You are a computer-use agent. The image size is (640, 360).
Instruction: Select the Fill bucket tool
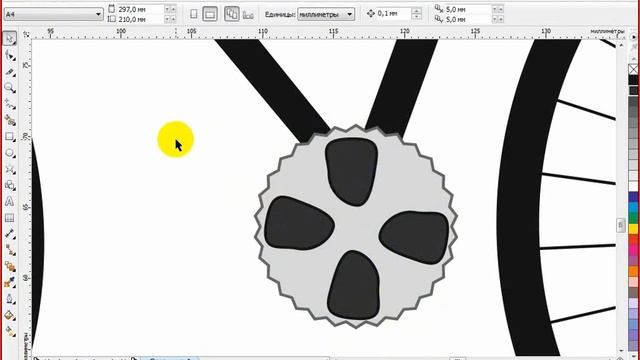coord(10,316)
